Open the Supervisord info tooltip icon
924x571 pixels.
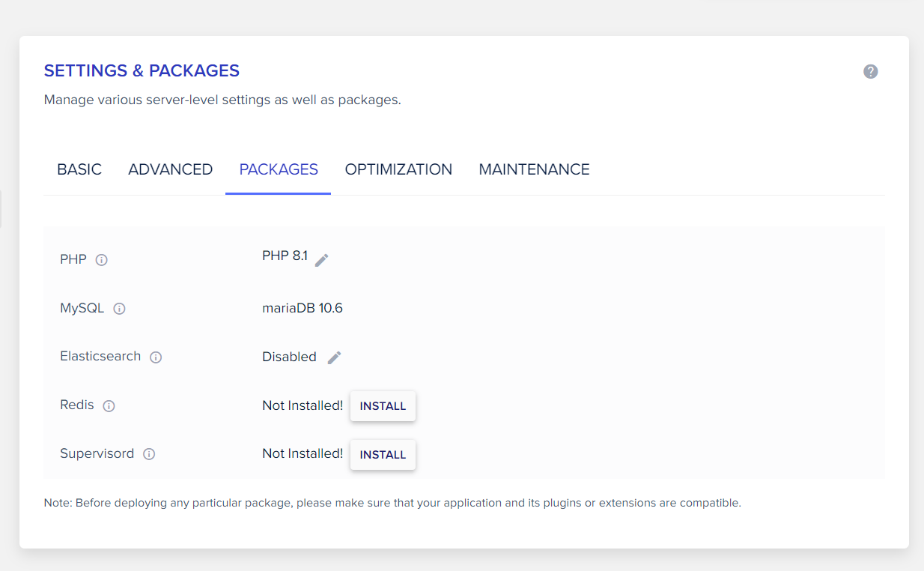pyautogui.click(x=149, y=454)
